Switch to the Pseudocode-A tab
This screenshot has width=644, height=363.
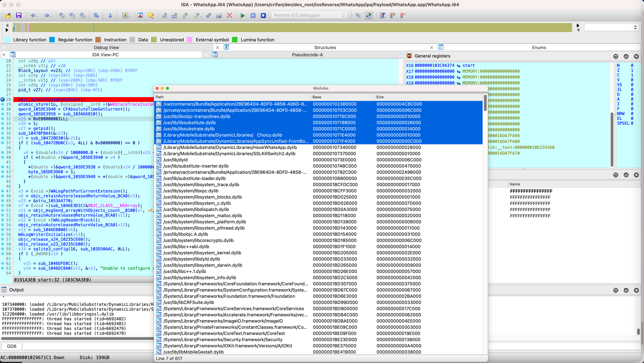click(307, 55)
